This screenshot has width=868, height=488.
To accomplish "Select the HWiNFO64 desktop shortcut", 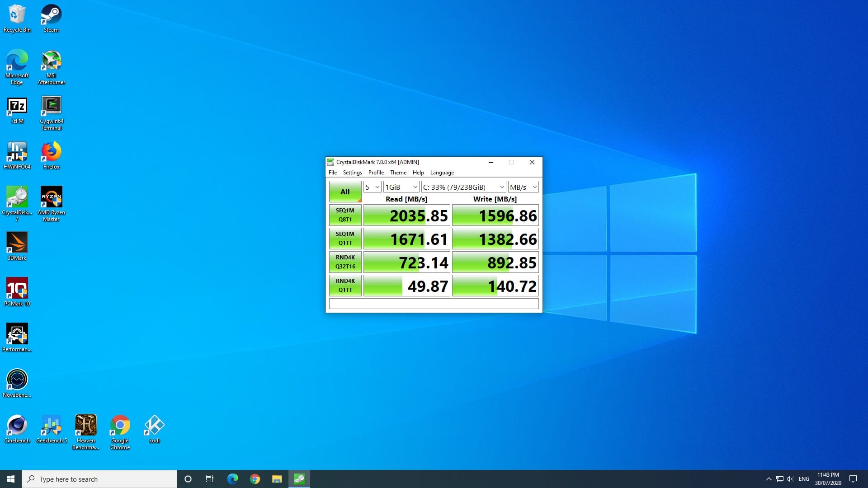I will (17, 155).
